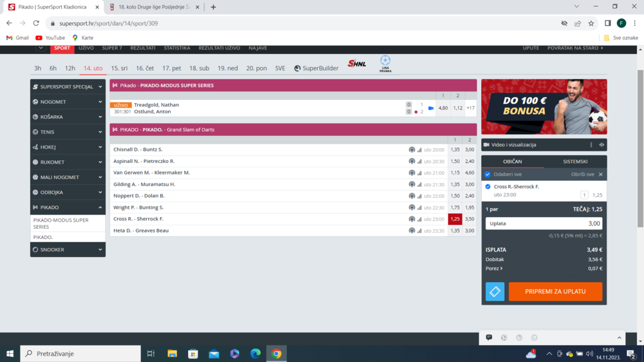
Task: Select the 15. sri date tab
Action: click(119, 68)
